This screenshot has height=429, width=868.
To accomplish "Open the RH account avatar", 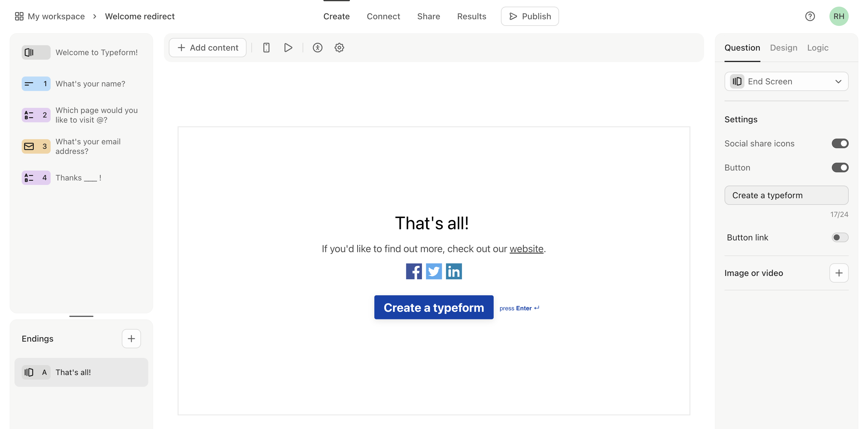I will 839,16.
